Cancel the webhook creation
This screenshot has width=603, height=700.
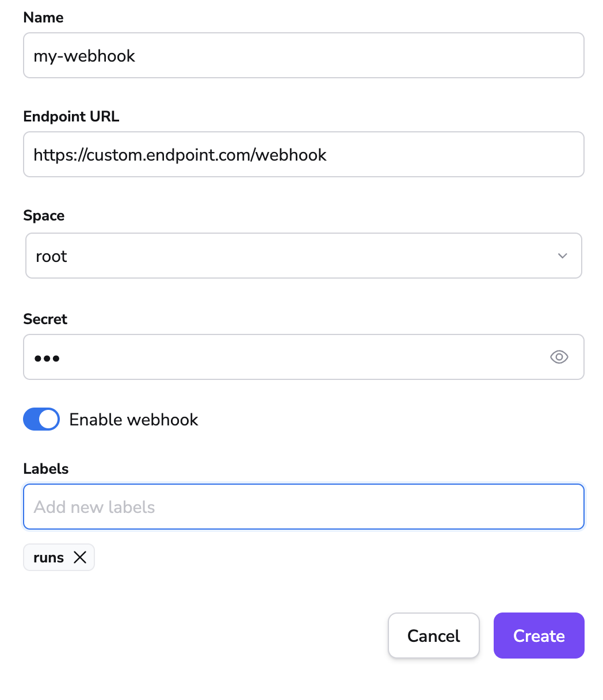point(433,636)
